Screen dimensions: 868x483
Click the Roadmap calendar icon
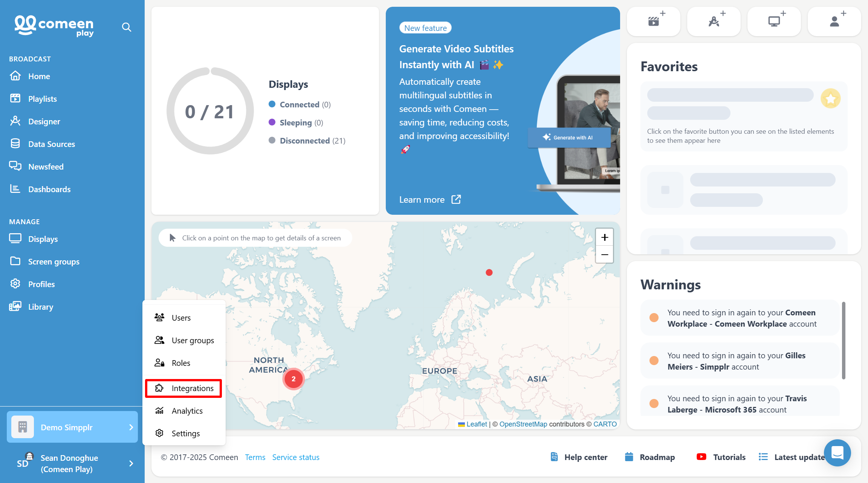[x=629, y=457]
